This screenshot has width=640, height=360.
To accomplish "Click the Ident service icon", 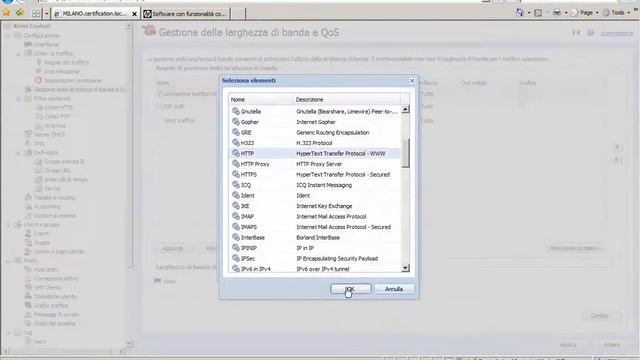I will click(x=236, y=195).
